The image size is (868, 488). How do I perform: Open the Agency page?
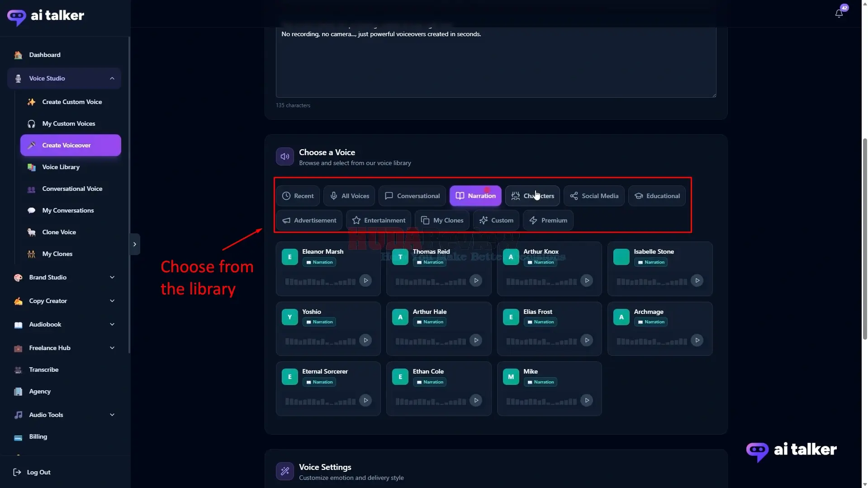(64, 391)
